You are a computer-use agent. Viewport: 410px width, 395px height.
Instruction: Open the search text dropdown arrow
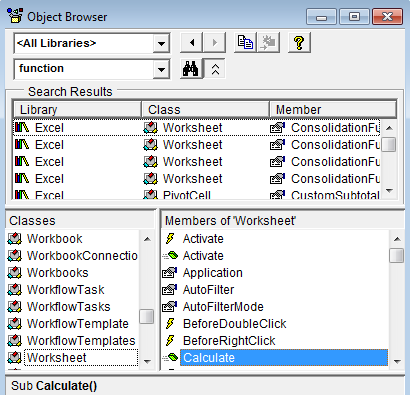coord(161,69)
